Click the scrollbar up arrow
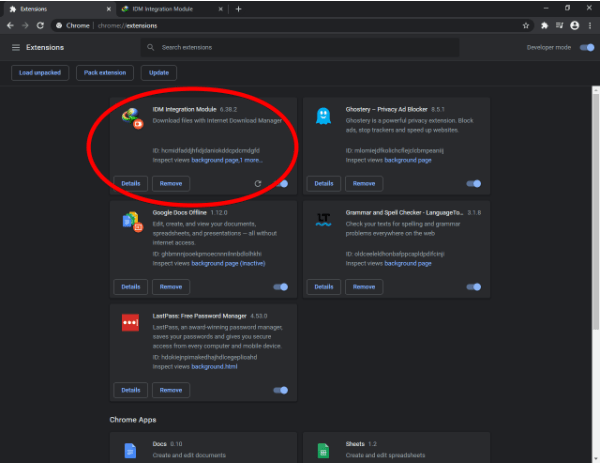 pyautogui.click(x=596, y=90)
